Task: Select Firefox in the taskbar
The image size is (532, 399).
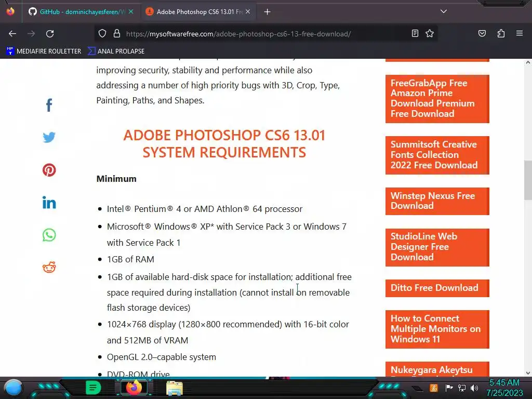Action: coord(134,388)
